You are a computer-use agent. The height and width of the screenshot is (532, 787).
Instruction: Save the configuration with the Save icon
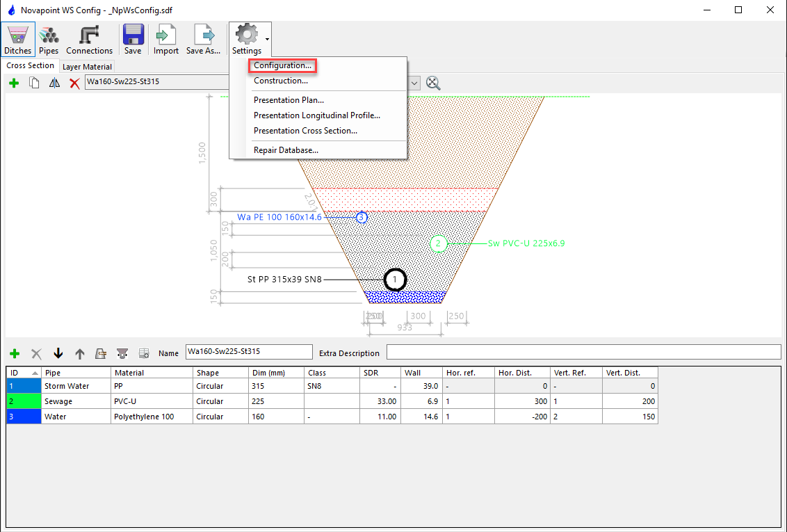pos(133,39)
